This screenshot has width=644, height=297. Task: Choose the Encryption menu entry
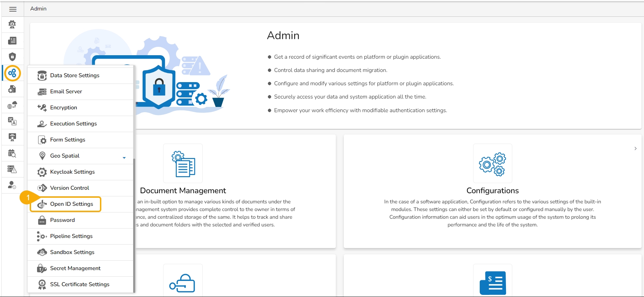80,108
